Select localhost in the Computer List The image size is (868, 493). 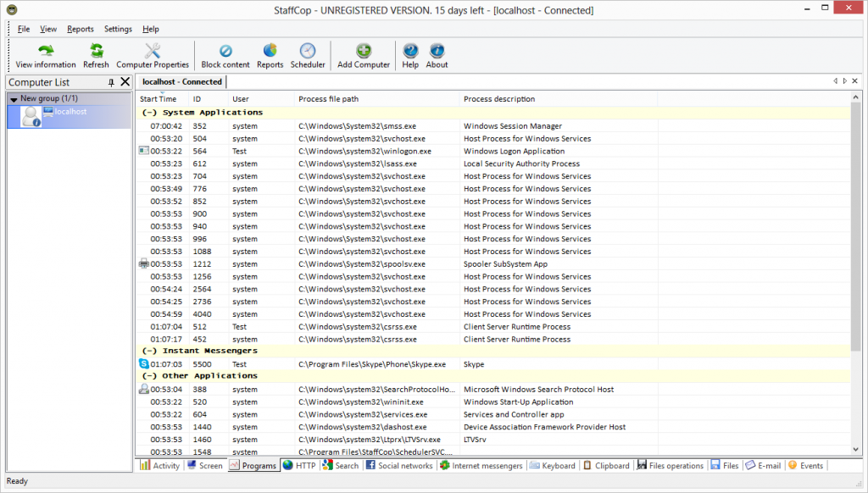click(x=71, y=112)
